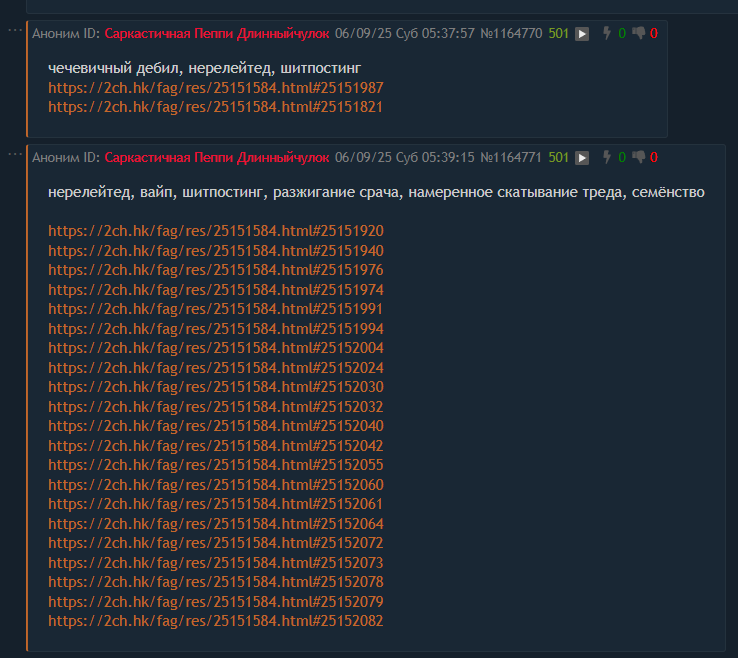Open link ending in #25152073
The height and width of the screenshot is (658, 738).
pyautogui.click(x=216, y=563)
